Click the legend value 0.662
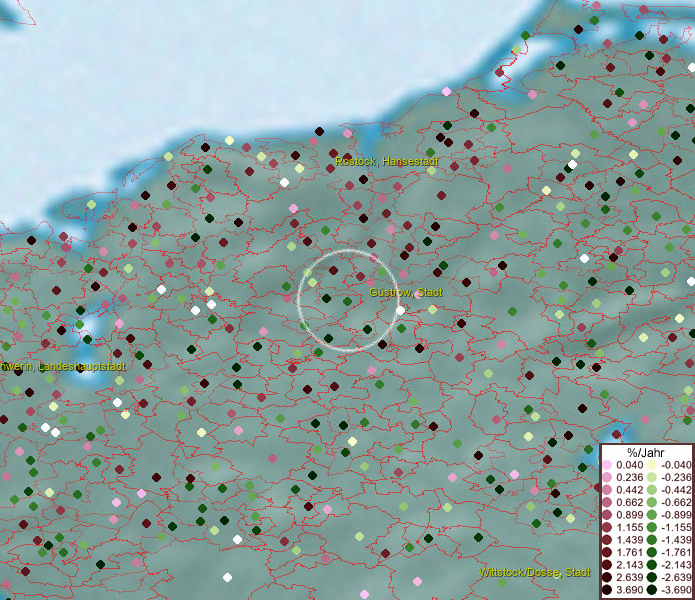Viewport: 695px width, 600px height. click(x=629, y=503)
